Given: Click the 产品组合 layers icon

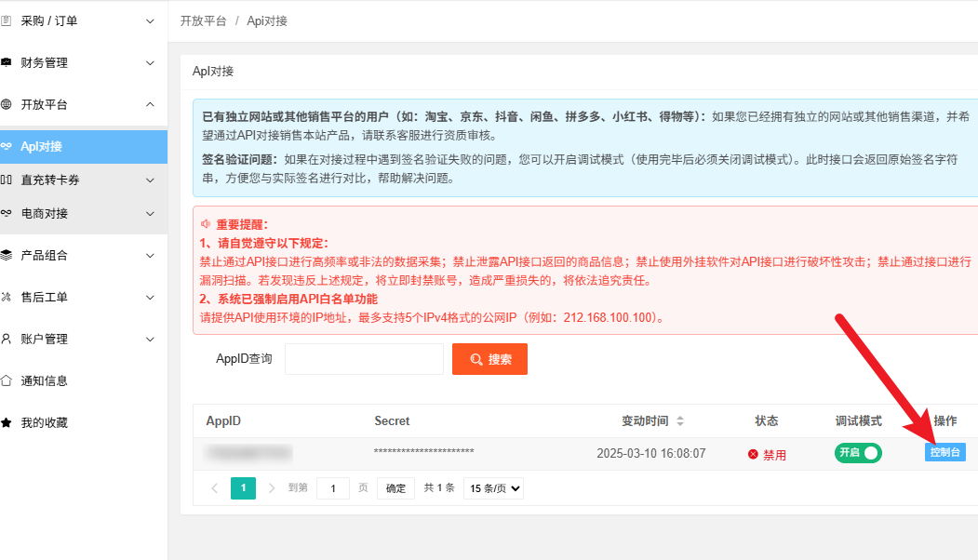Looking at the screenshot, I should (x=7, y=255).
